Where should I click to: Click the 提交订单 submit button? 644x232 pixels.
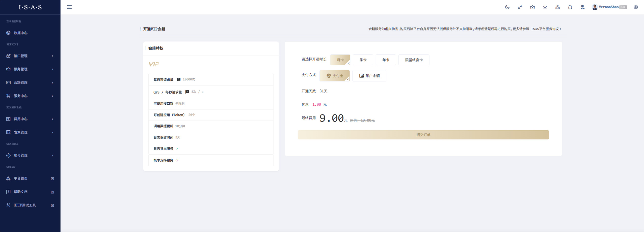coord(423,135)
